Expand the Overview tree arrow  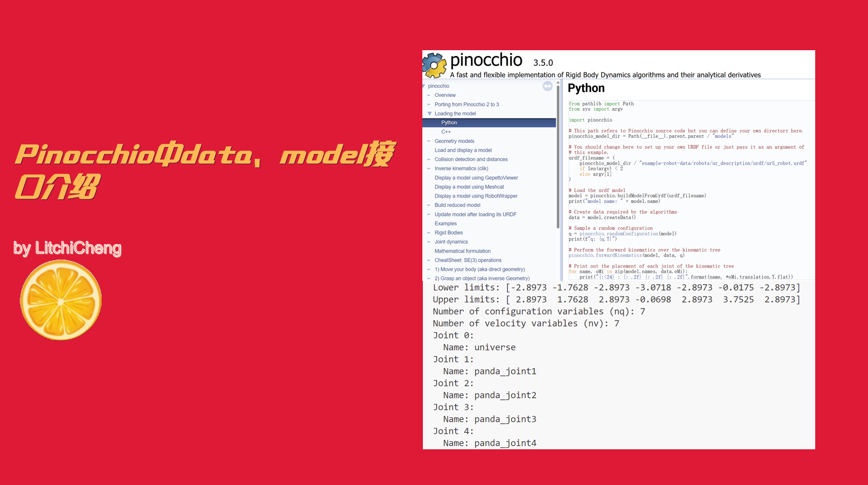[429, 95]
